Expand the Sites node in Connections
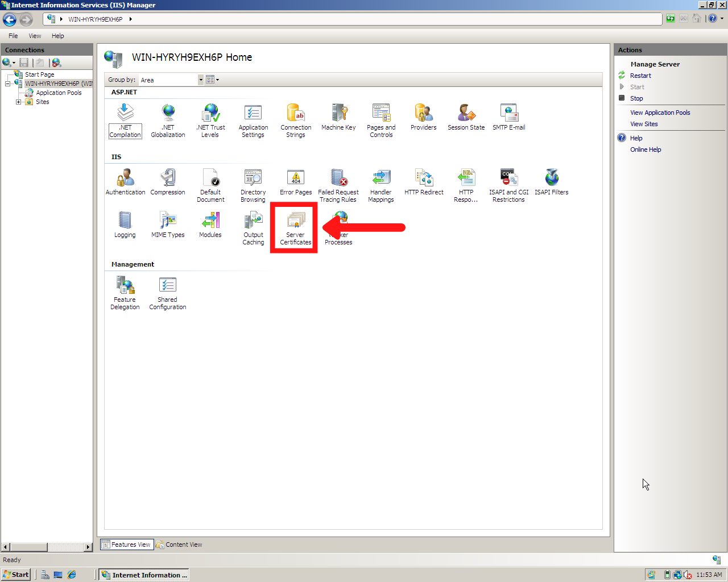The height and width of the screenshot is (582, 728). pyautogui.click(x=18, y=102)
